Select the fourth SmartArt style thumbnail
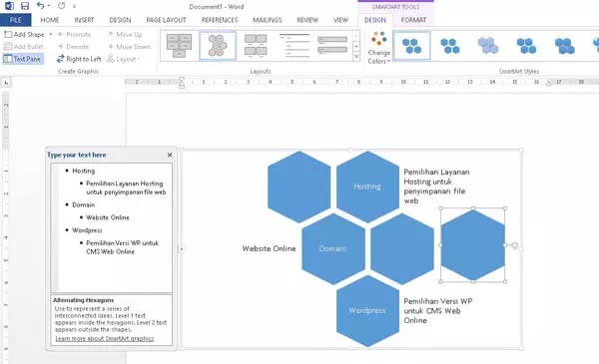The width and height of the screenshot is (599, 364). click(x=526, y=46)
